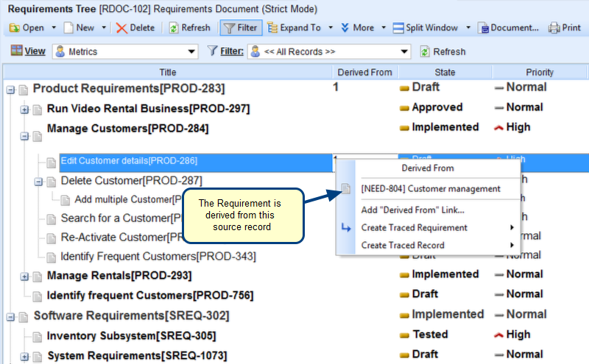Click the New document button
Image resolution: width=589 pixels, height=364 pixels.
(79, 28)
